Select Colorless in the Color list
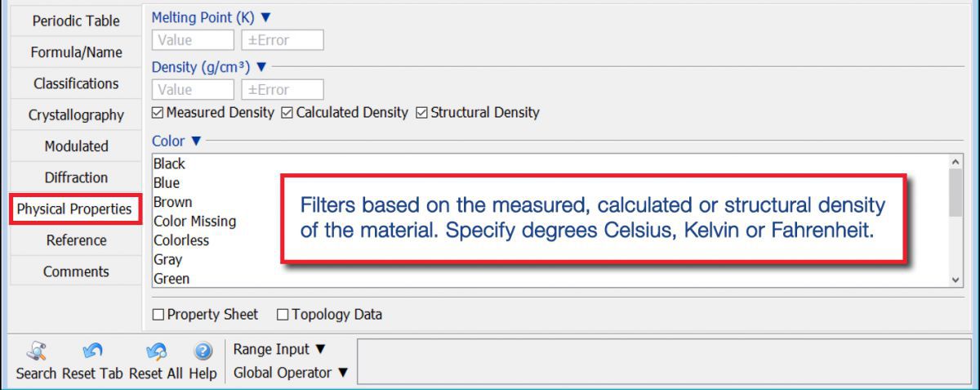The height and width of the screenshot is (390, 980). pyautogui.click(x=181, y=240)
